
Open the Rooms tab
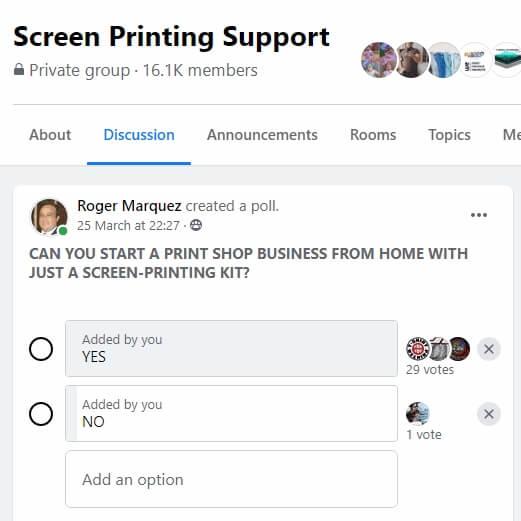(373, 135)
